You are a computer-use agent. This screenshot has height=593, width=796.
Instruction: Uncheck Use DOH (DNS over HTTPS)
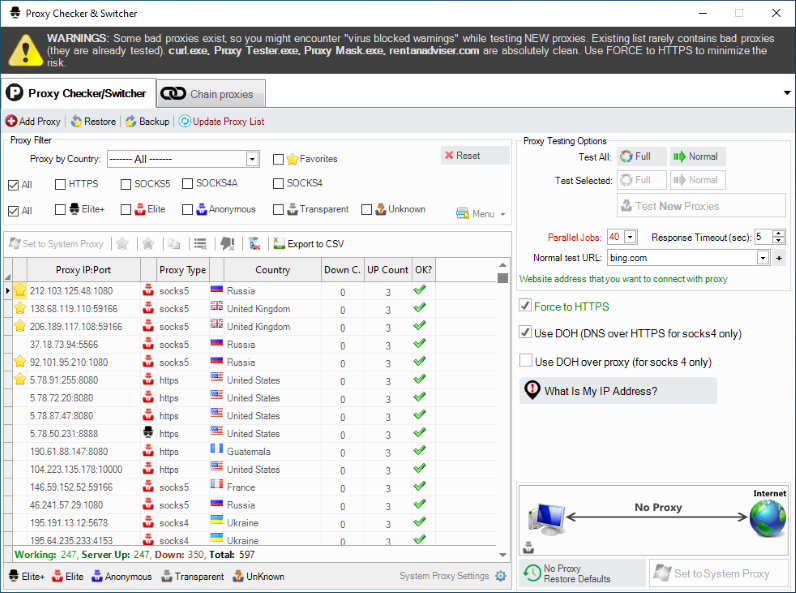point(525,333)
